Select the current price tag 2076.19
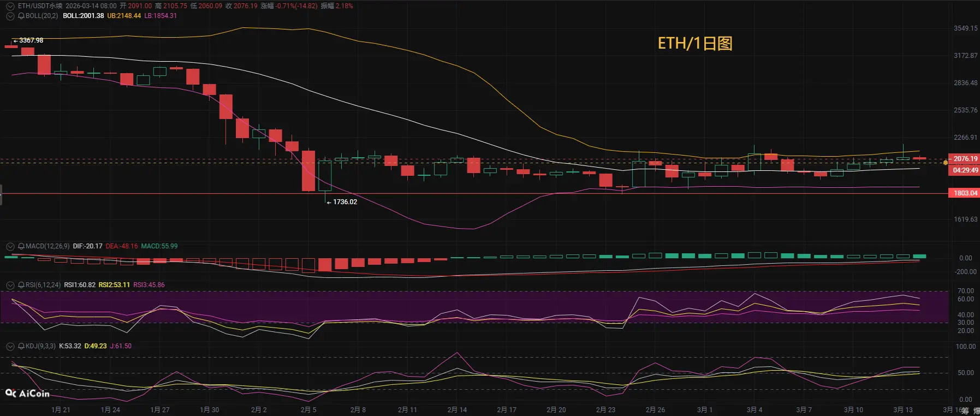 point(965,159)
